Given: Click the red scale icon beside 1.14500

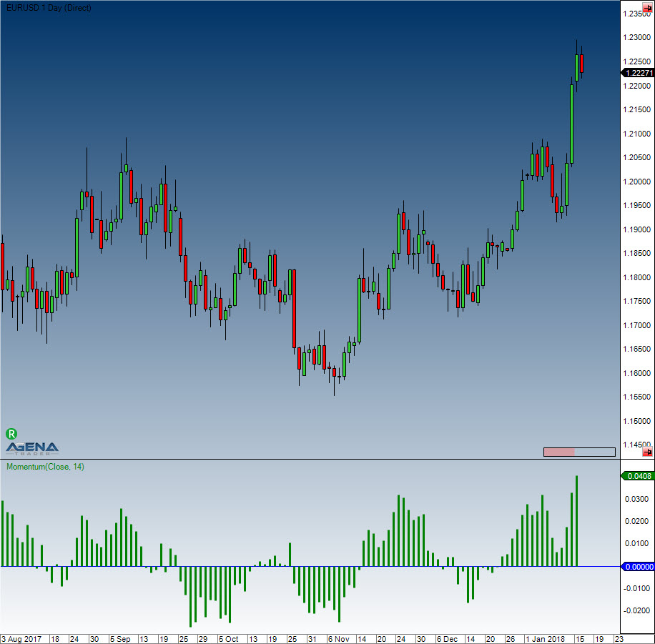Looking at the screenshot, I should click(646, 452).
